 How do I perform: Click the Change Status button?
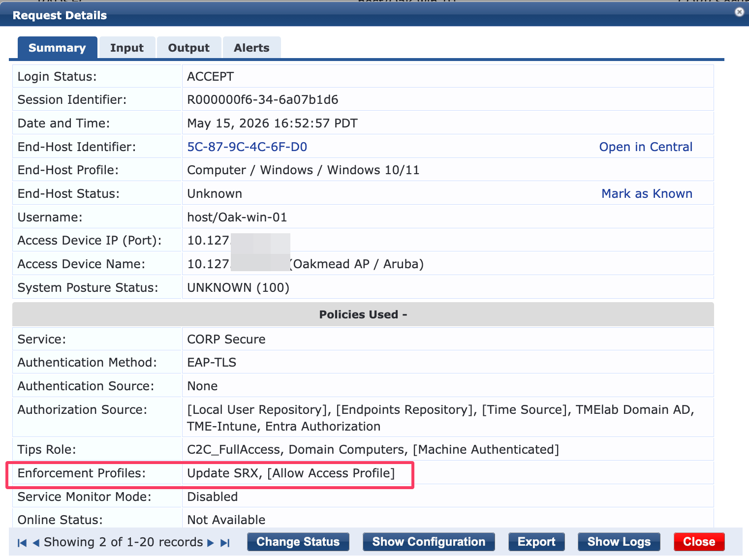298,542
